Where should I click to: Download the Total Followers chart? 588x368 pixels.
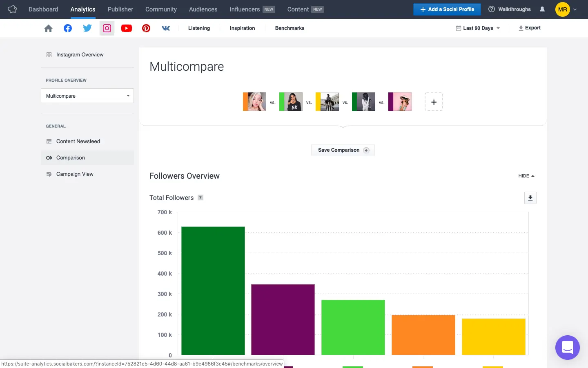[530, 198]
